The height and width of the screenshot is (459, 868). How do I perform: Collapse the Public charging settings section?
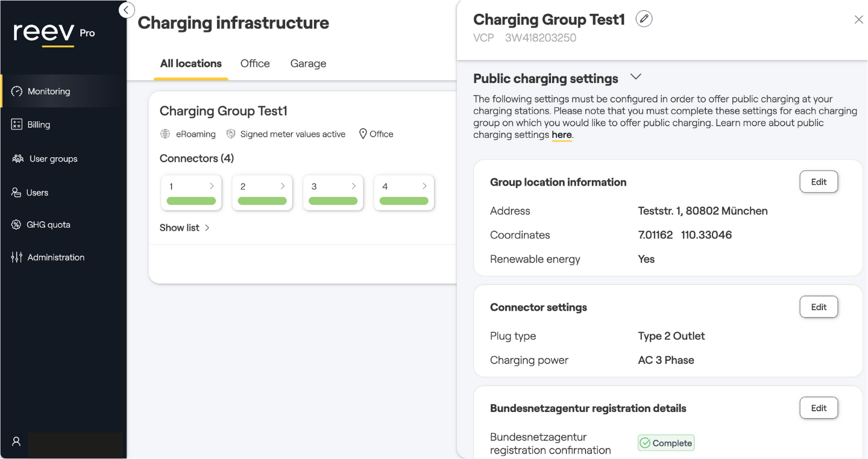point(635,77)
